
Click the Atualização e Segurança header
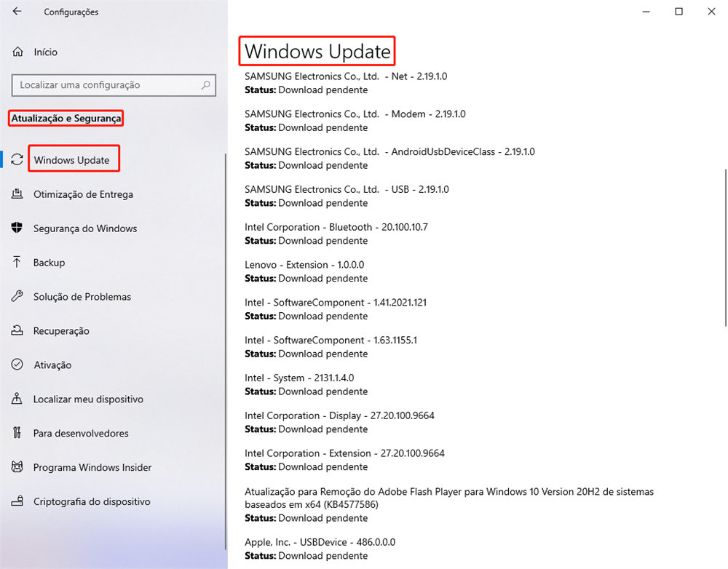coord(66,119)
